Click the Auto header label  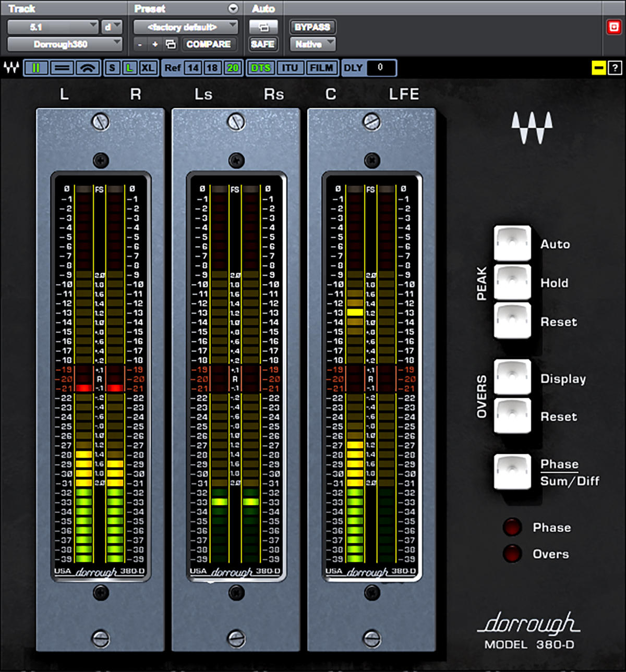point(263,8)
